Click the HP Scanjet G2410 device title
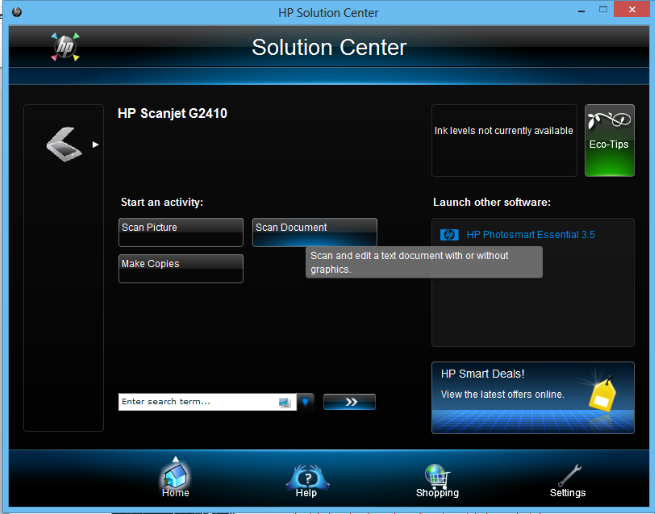This screenshot has width=655, height=514. coord(173,113)
